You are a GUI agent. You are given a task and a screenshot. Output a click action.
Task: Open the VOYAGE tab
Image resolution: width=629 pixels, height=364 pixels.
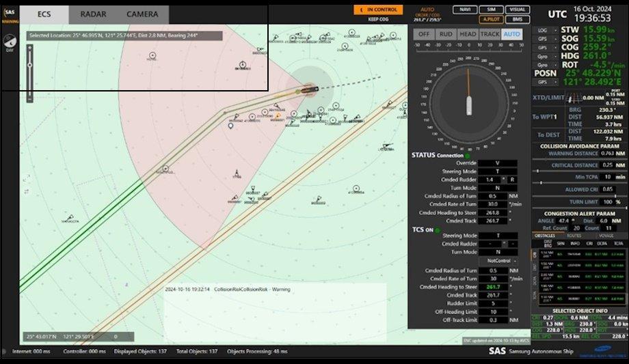tap(606, 236)
